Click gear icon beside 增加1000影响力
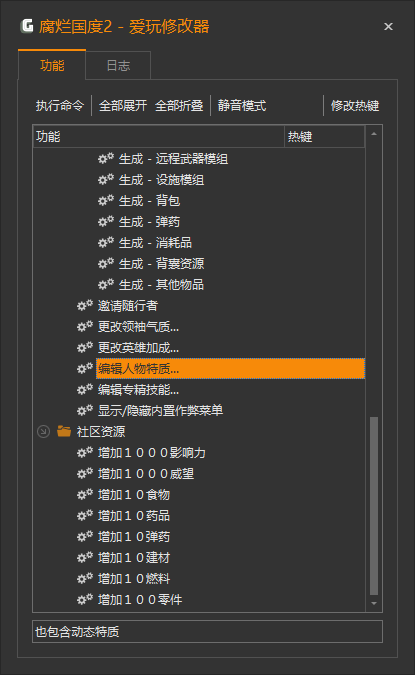 85,452
